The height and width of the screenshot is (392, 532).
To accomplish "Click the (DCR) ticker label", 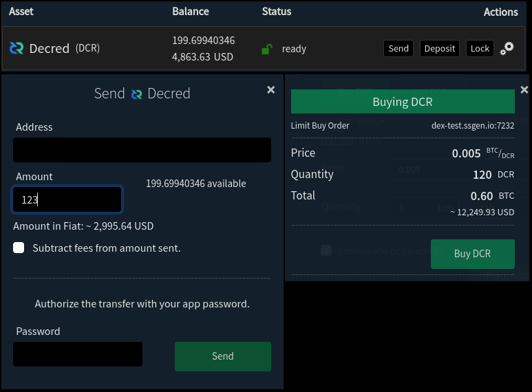I will click(87, 48).
